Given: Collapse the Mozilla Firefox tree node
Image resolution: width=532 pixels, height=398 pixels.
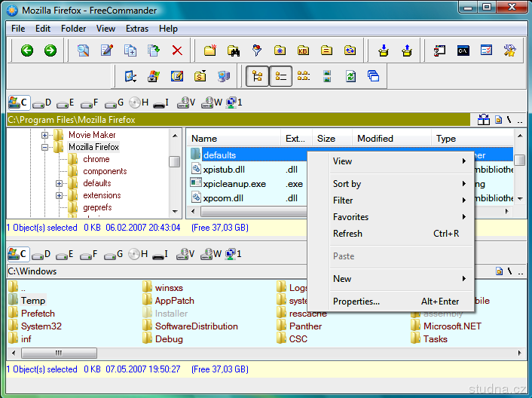Looking at the screenshot, I should click(x=45, y=147).
